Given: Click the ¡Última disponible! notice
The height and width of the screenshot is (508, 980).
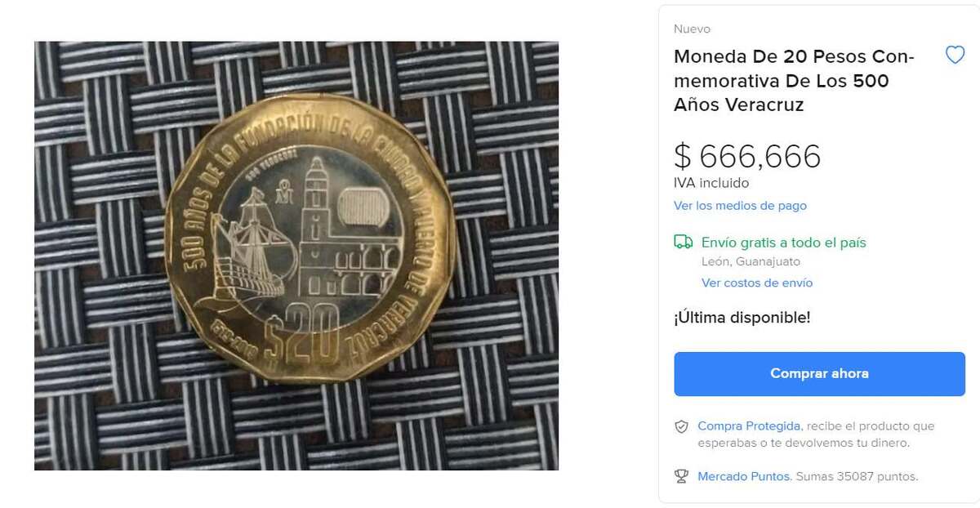Looking at the screenshot, I should pos(742,318).
